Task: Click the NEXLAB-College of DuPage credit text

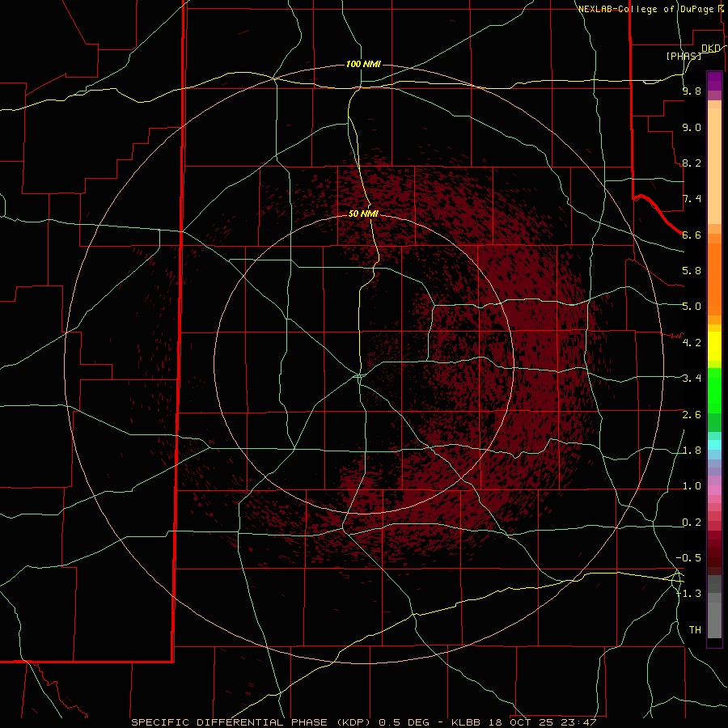Action: (646, 9)
